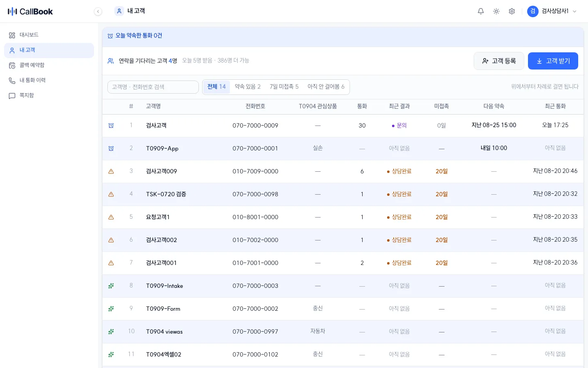Click 내일 10:00 appointment for T0909-App
The height and width of the screenshot is (368, 588).
[494, 148]
